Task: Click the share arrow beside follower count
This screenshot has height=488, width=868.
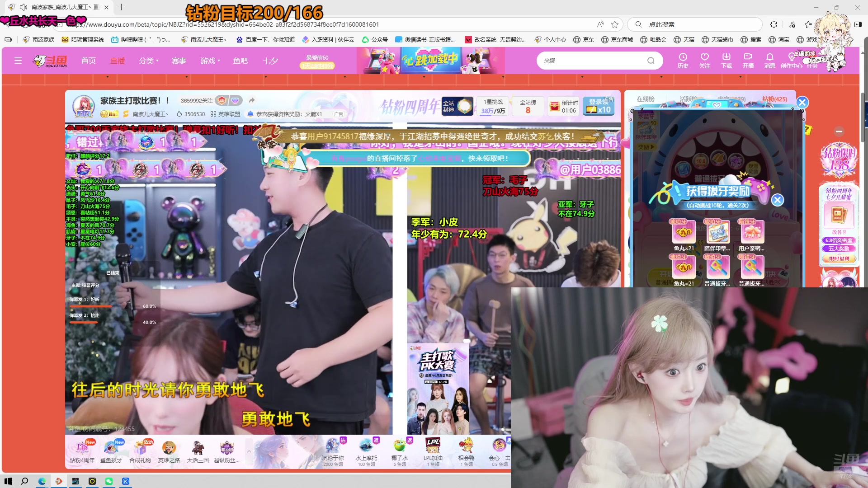Action: (x=252, y=100)
